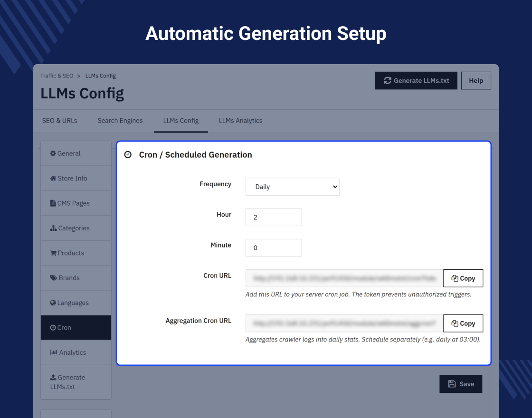Click the Help button

click(x=476, y=80)
